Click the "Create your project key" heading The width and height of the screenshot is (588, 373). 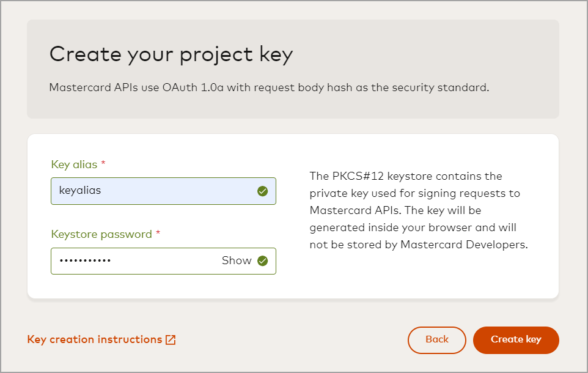coord(171,54)
